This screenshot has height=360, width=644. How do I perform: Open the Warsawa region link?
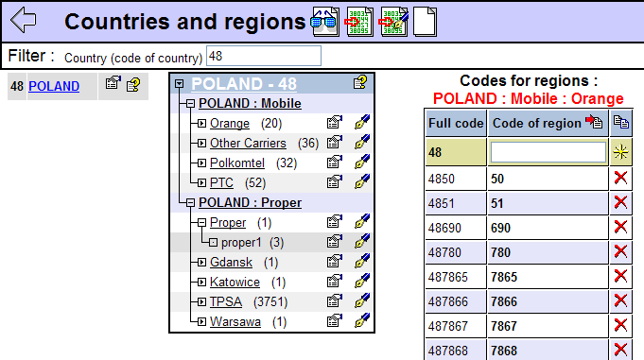coord(235,321)
